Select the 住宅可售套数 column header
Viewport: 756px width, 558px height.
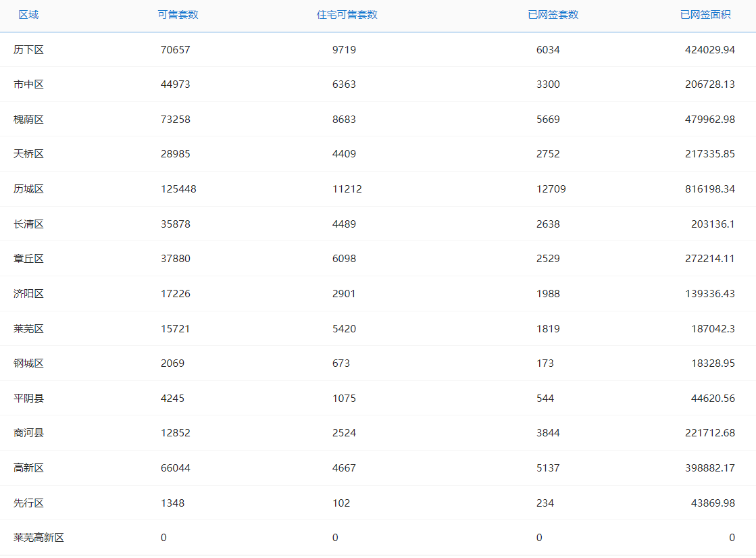pos(347,15)
